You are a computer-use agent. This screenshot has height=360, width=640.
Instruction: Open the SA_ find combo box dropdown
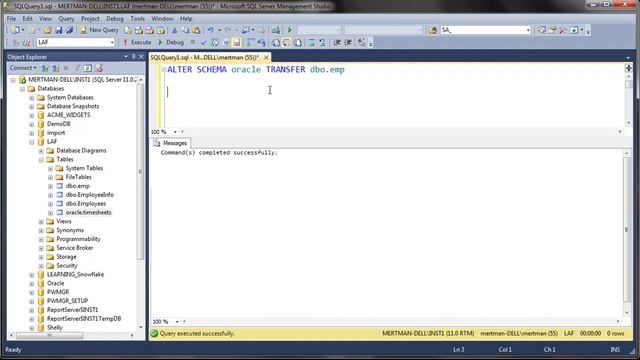[528, 30]
